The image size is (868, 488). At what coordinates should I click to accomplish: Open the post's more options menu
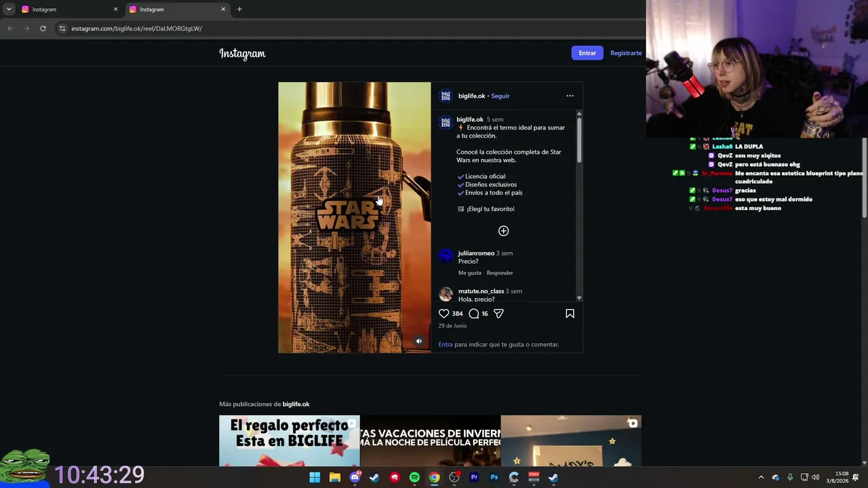click(x=570, y=96)
